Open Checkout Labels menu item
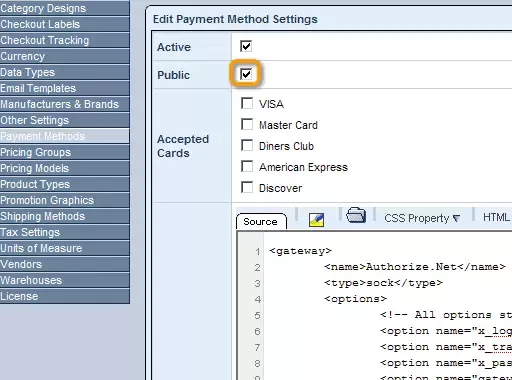Image resolution: width=512 pixels, height=380 pixels. (x=65, y=24)
